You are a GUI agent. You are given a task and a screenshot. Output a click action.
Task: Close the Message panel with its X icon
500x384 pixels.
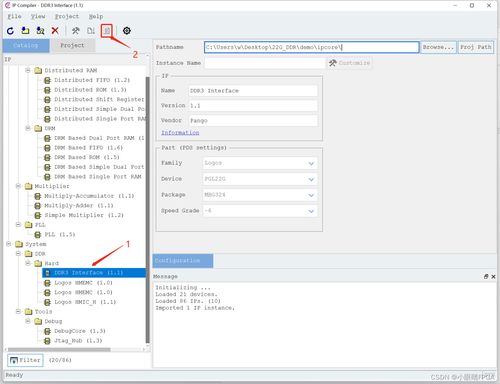[x=493, y=277]
